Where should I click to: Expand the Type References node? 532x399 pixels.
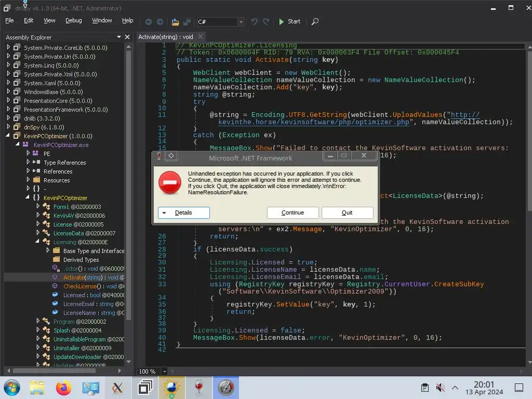[28, 162]
